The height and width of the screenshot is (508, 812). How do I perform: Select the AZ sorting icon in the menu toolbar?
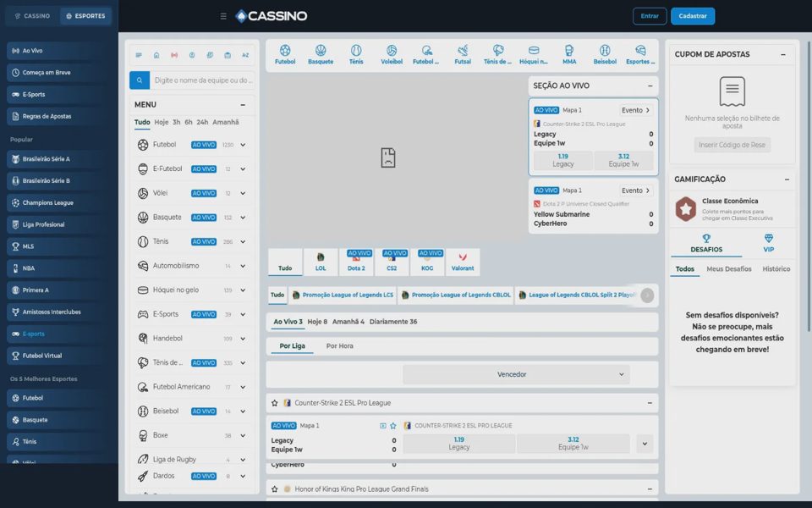click(245, 55)
